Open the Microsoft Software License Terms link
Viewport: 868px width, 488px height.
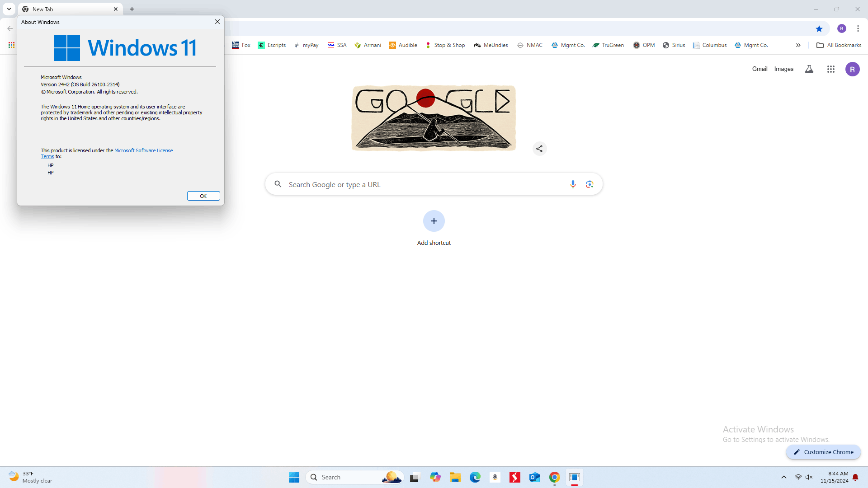[x=143, y=150]
